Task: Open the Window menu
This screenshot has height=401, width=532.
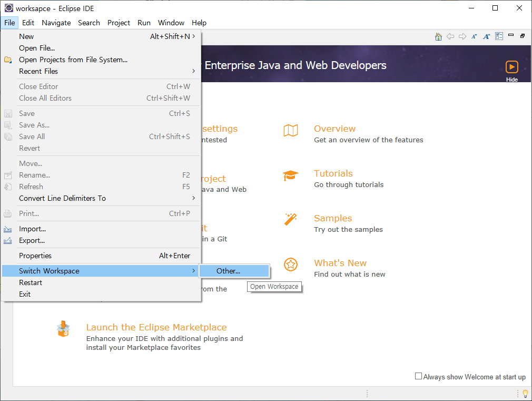Action: coord(171,23)
